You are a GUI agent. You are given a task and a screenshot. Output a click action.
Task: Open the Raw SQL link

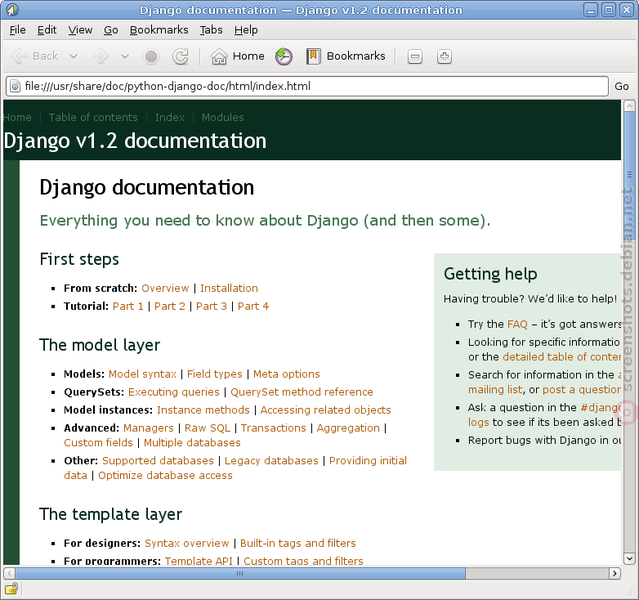click(207, 428)
